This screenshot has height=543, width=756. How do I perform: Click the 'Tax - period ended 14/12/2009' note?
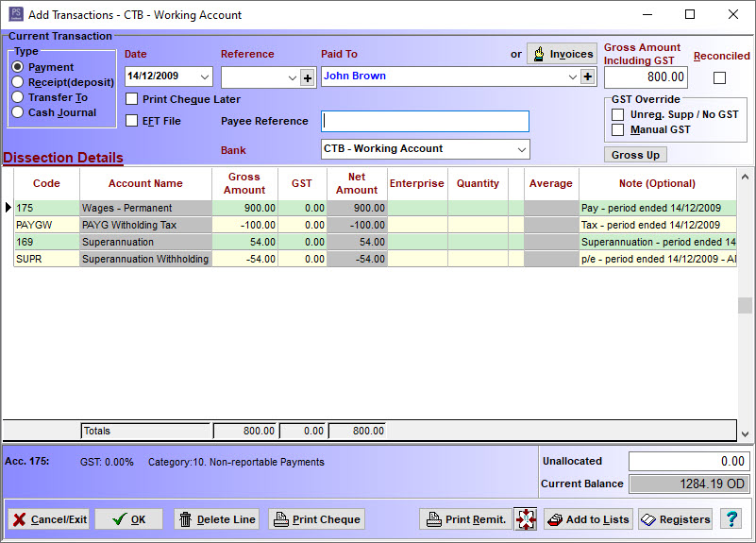tap(658, 225)
